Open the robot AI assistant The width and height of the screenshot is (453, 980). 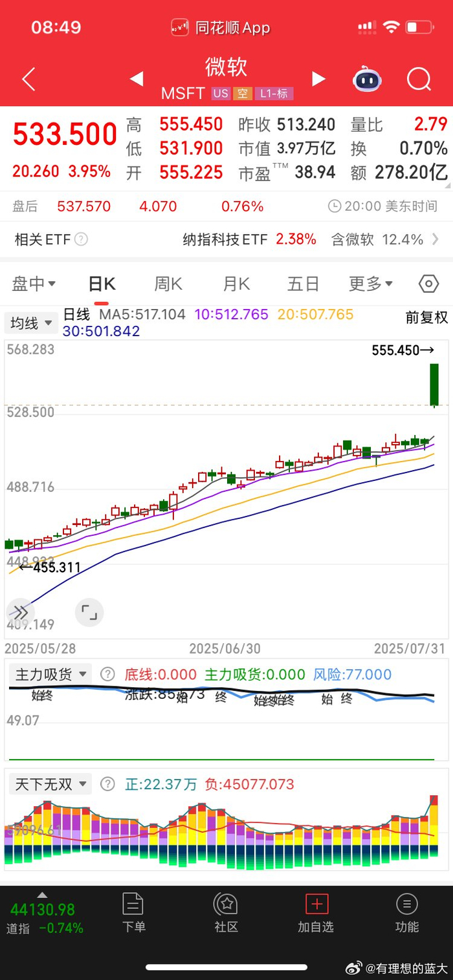coord(367,79)
